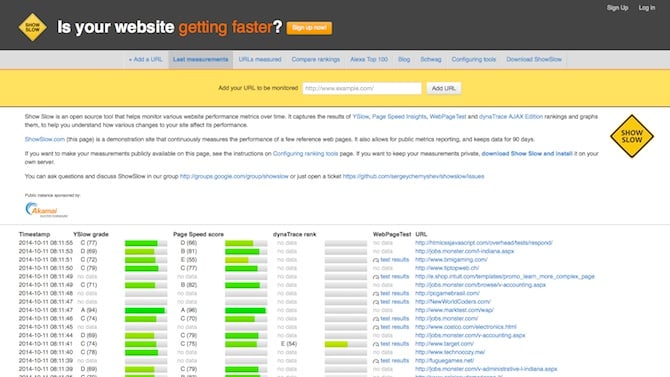Open jobs.monster.com v-administrative-l-indiana URL
Viewport: 670px width, 377px height.
(486, 369)
